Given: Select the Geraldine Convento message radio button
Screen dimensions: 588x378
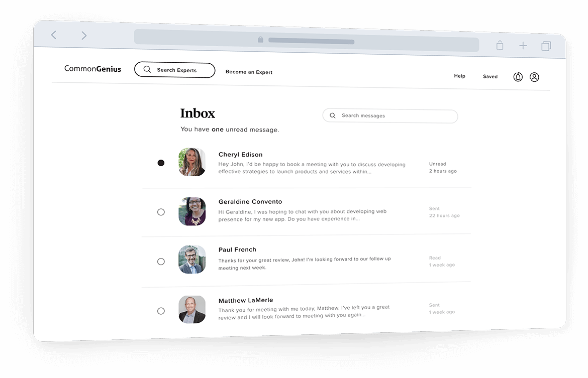Looking at the screenshot, I should pos(161,212).
